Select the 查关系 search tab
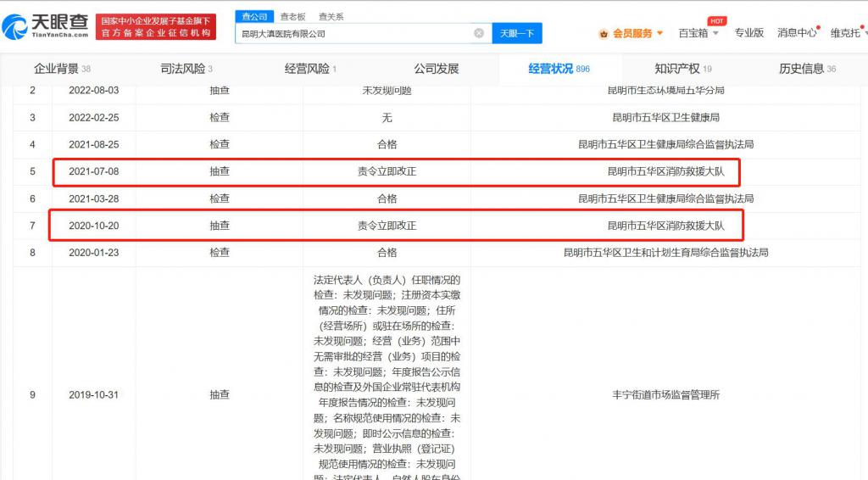 click(x=331, y=17)
